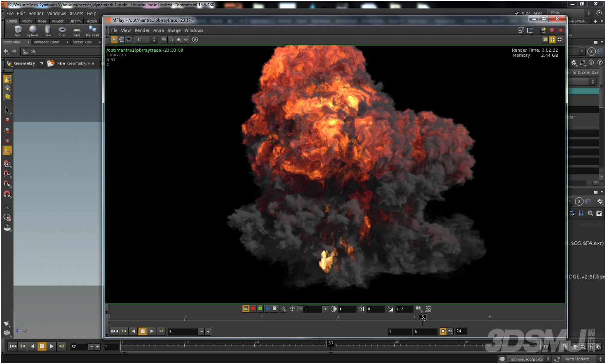Viewport: 606px width, 364px height.
Task: Click MPlay kill all renders icon
Action: click(560, 30)
